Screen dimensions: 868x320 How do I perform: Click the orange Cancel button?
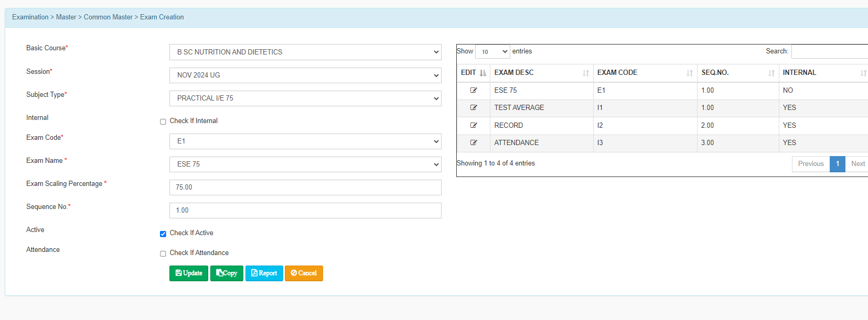click(x=304, y=273)
